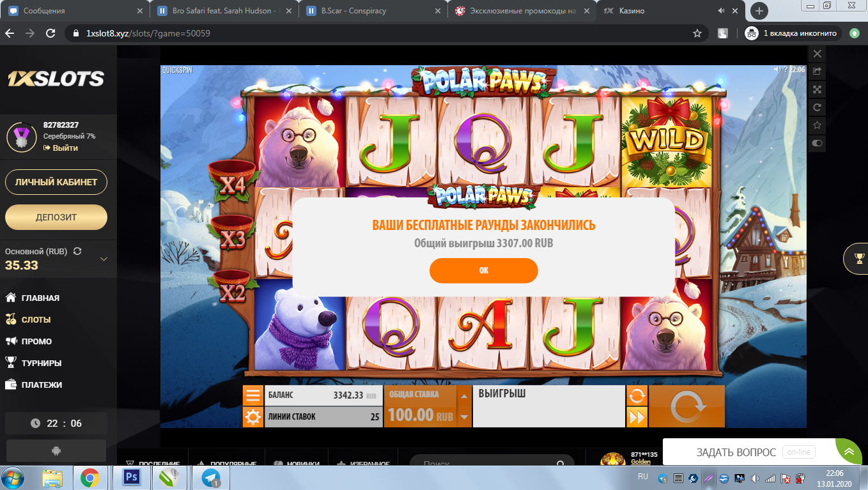This screenshot has height=490, width=868.
Task: Click the autoplay circular arrows icon
Action: click(x=637, y=395)
